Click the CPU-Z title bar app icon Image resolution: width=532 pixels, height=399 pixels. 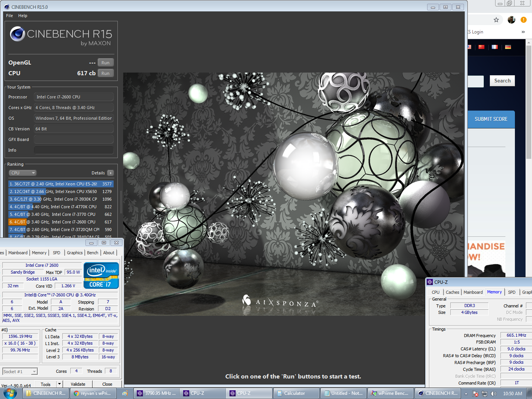pos(430,282)
